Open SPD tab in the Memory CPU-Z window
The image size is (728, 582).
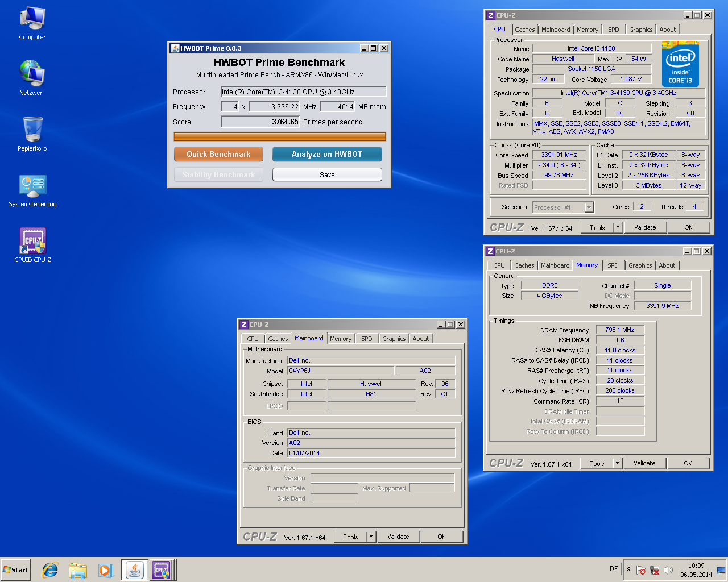tap(613, 265)
